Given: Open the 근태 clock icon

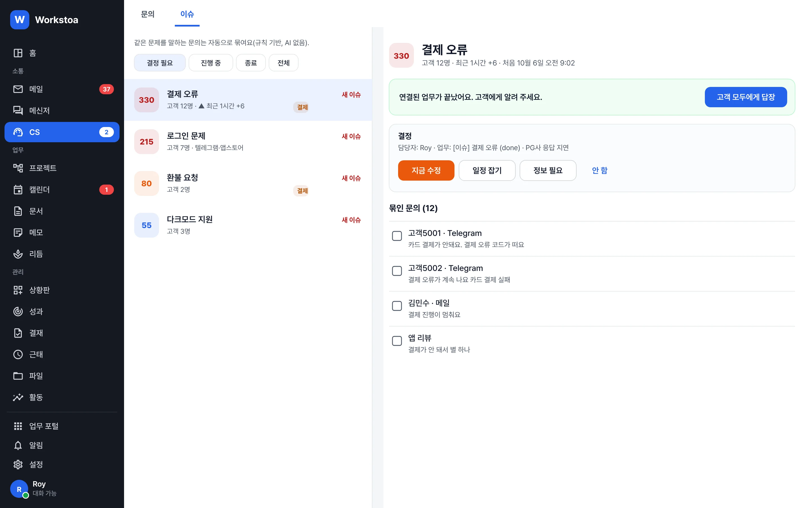Looking at the screenshot, I should pyautogui.click(x=18, y=354).
